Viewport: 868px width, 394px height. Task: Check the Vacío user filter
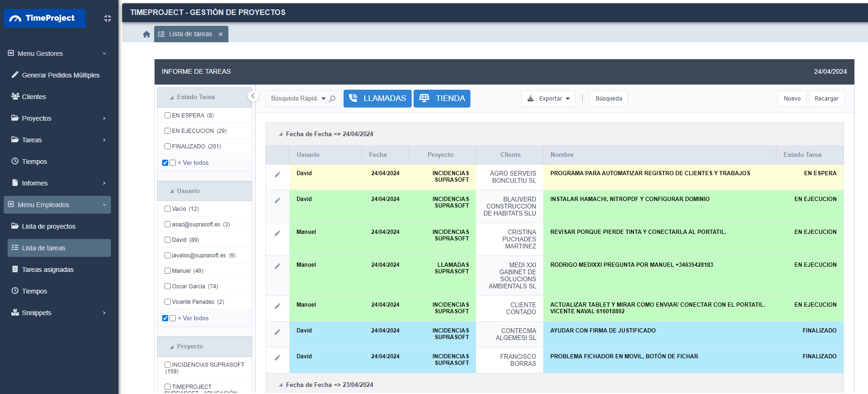tap(167, 209)
